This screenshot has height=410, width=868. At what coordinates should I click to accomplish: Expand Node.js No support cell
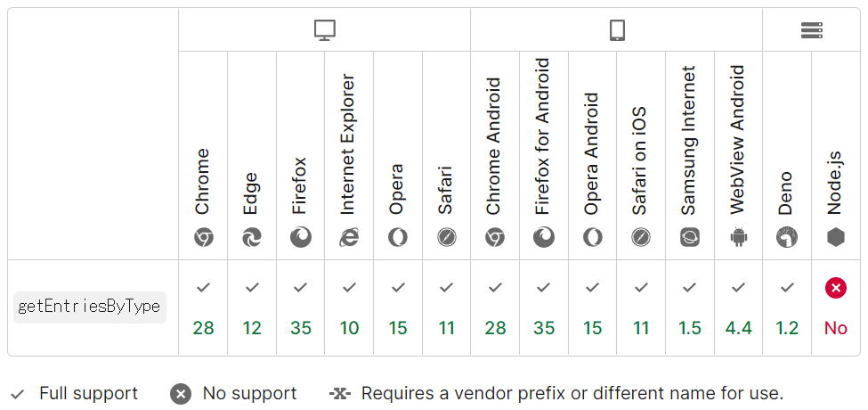click(835, 307)
